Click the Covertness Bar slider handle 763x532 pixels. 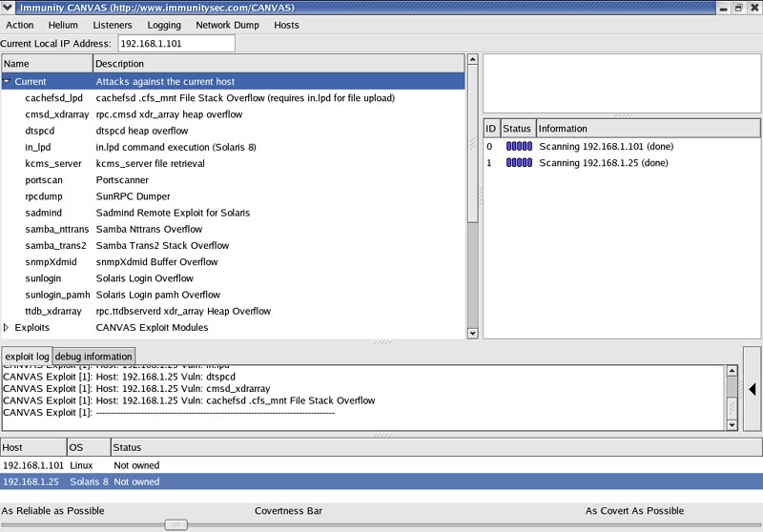click(x=175, y=524)
